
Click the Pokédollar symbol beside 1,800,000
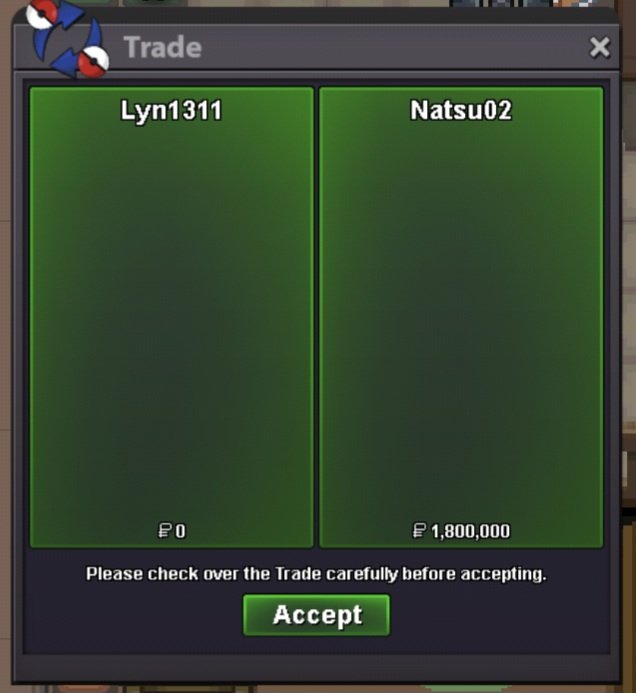[419, 530]
